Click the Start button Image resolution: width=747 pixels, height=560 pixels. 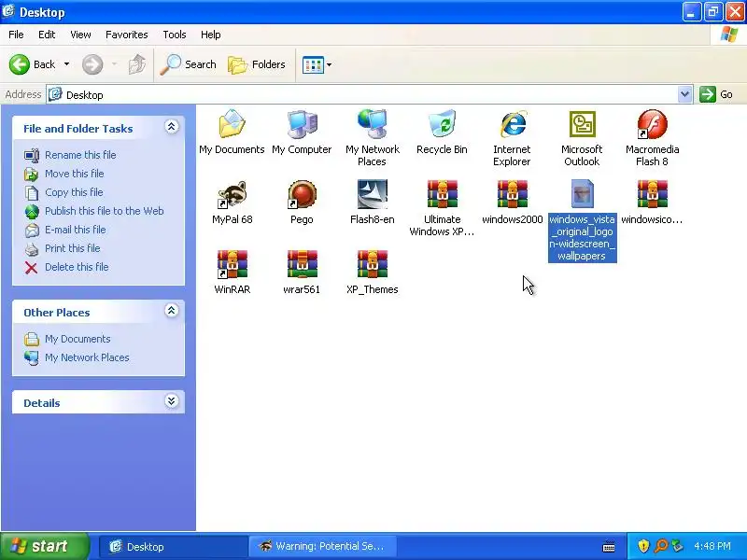pos(45,546)
